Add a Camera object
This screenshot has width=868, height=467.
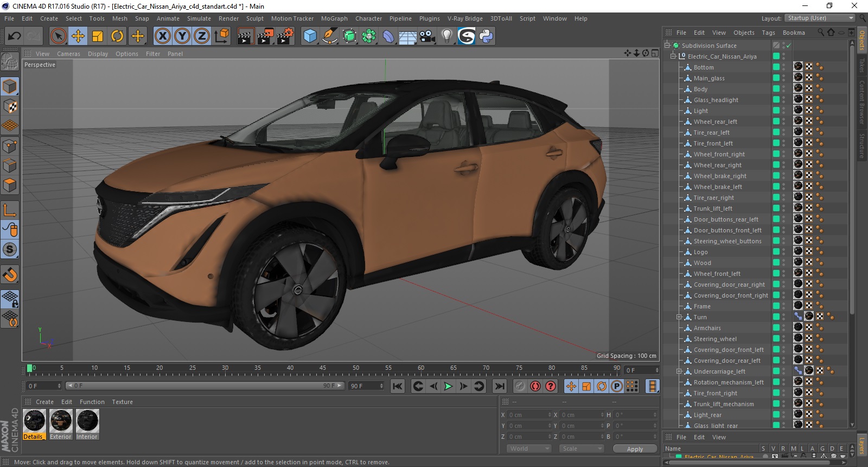(427, 36)
